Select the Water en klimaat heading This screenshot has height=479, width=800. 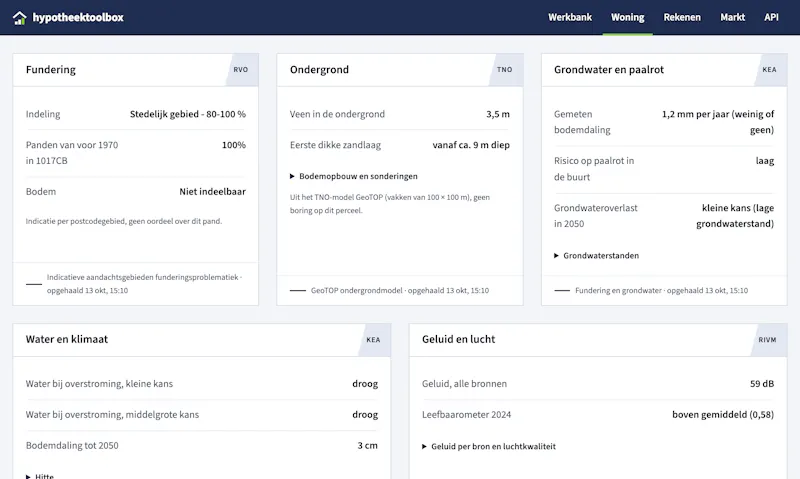point(67,339)
